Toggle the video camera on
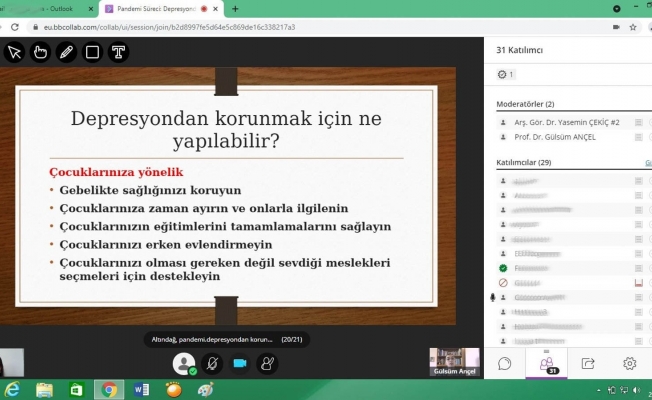The image size is (652, 400). pos(240,363)
